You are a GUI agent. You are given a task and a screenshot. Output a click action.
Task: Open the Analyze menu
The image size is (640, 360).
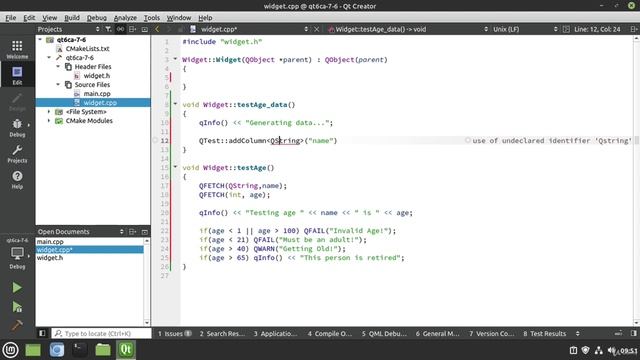pyautogui.click(x=125, y=18)
